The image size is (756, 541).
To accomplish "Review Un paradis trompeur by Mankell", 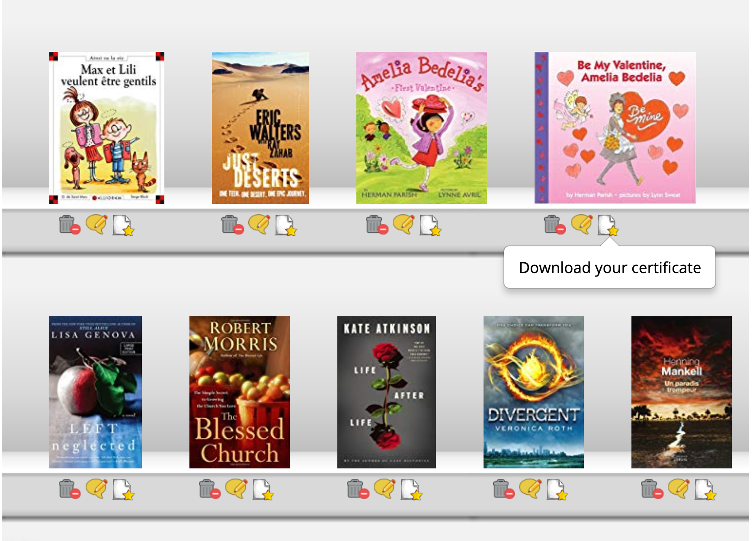I will 679,489.
